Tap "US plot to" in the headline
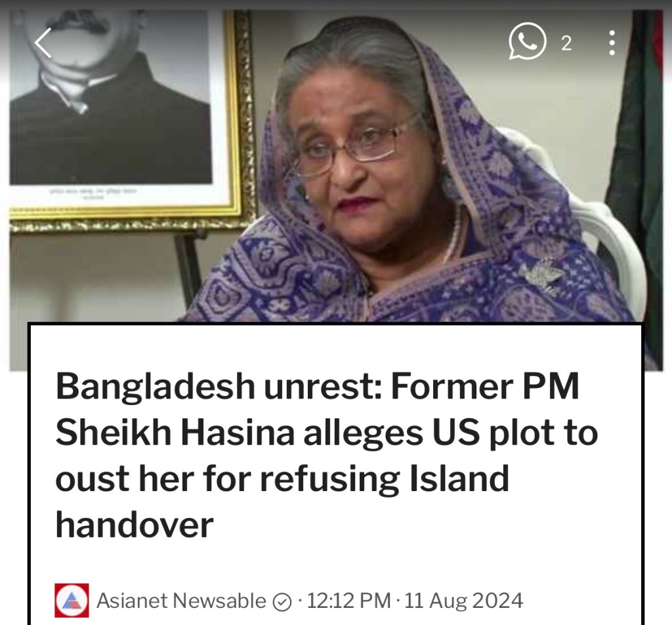The width and height of the screenshot is (672, 625). [x=515, y=432]
